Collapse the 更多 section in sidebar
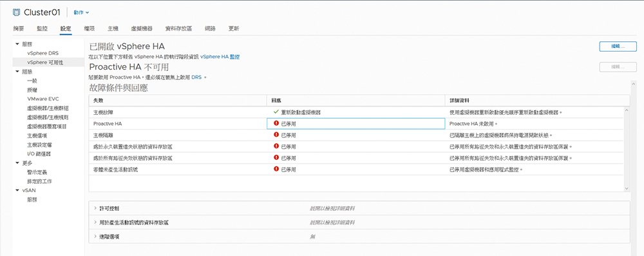Viewport: 644px width, 256px height. pyautogui.click(x=17, y=163)
